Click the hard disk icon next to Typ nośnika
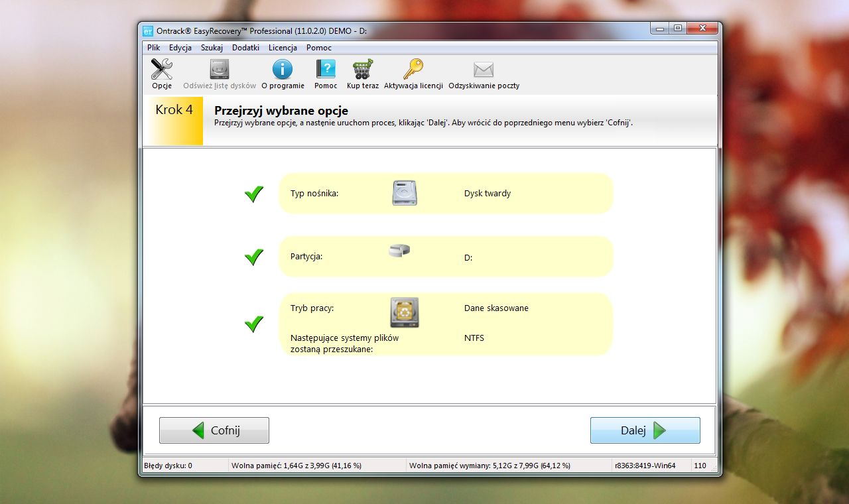The width and height of the screenshot is (849, 504). pyautogui.click(x=405, y=193)
